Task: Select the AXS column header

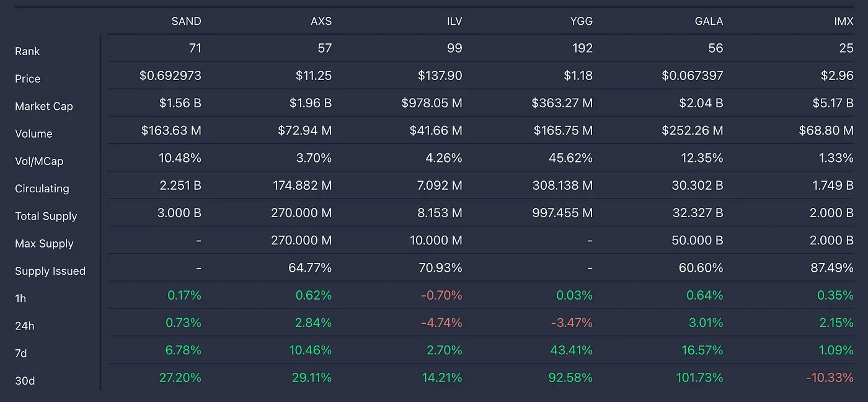Action: point(321,21)
